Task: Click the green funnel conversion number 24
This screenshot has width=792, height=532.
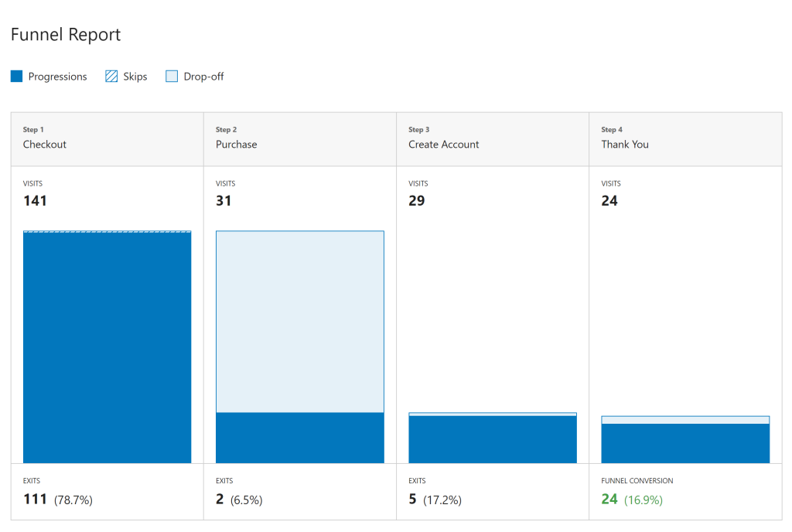Action: pos(609,500)
